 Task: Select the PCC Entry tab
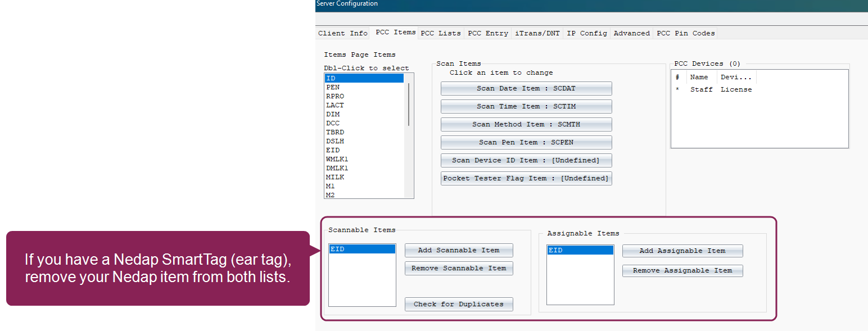tap(488, 33)
